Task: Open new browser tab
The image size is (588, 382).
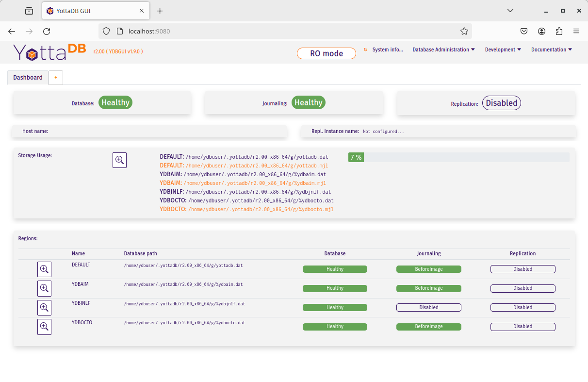Action: coord(160,11)
